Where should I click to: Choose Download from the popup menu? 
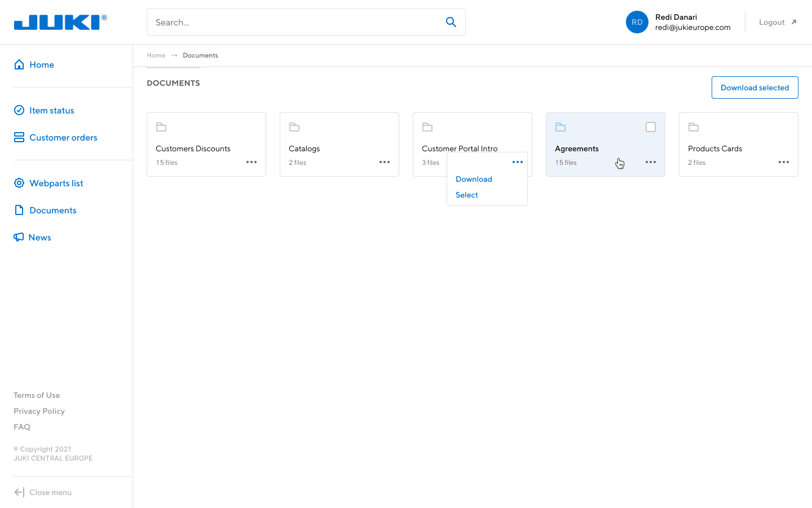coord(474,179)
